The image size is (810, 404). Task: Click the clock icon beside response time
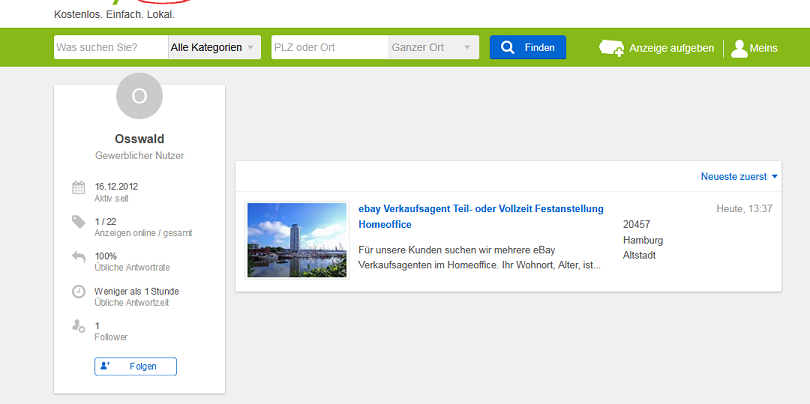click(x=78, y=292)
